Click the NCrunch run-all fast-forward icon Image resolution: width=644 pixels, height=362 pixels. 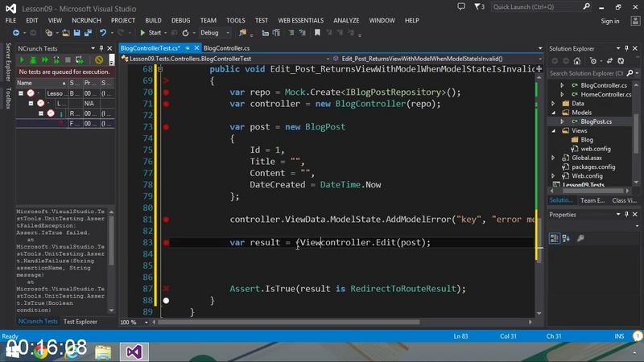[x=45, y=60]
